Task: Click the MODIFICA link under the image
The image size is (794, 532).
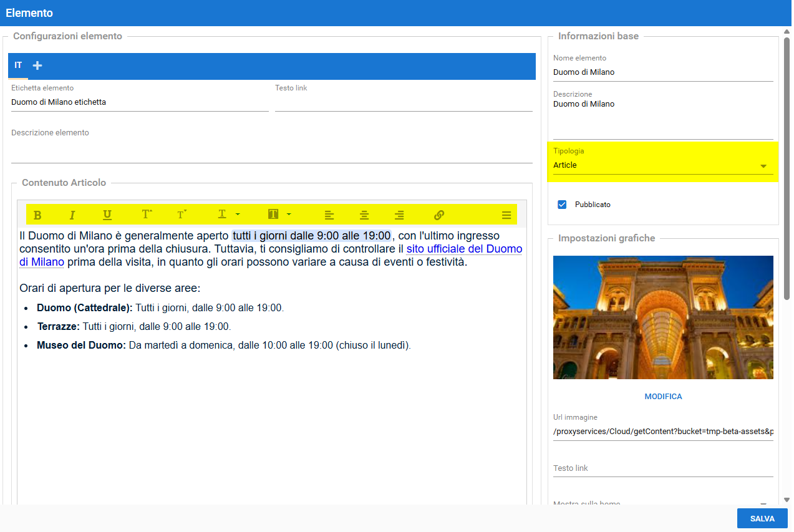Action: [x=663, y=397]
